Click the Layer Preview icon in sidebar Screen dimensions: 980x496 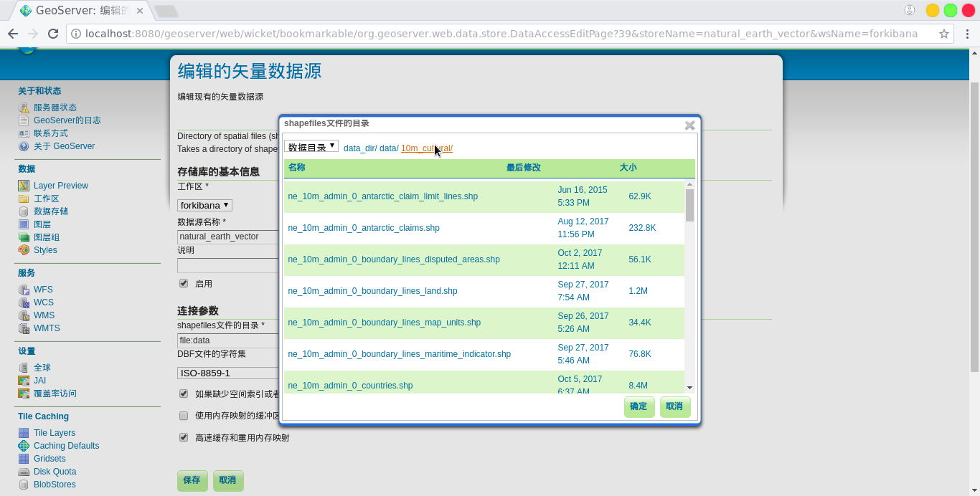[x=24, y=186]
